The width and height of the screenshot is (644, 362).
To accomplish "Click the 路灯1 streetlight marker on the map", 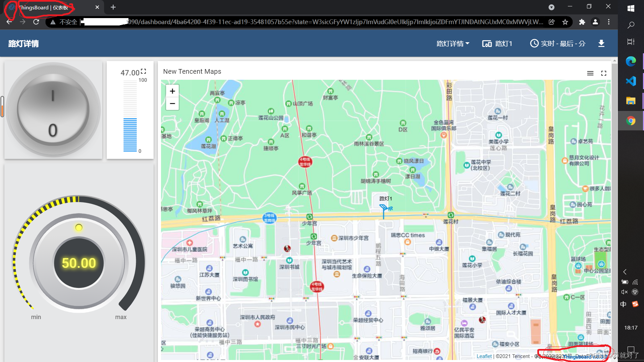I will pyautogui.click(x=385, y=208).
